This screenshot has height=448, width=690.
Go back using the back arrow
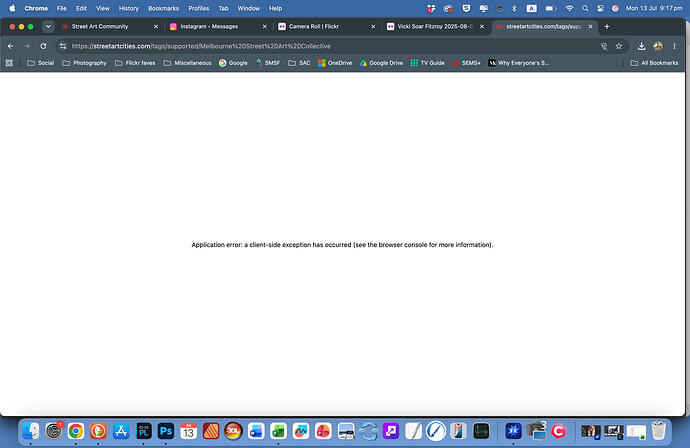point(11,46)
